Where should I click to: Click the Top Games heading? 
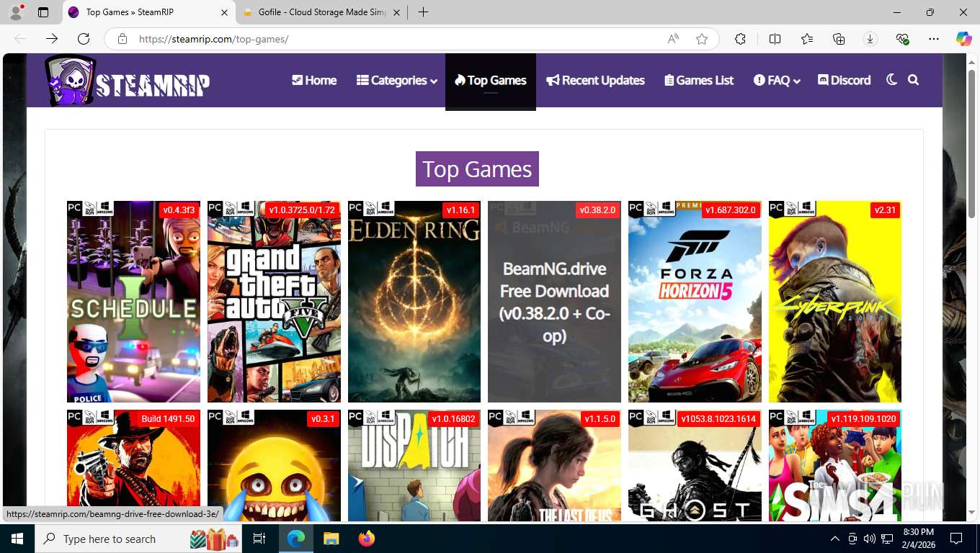click(477, 169)
